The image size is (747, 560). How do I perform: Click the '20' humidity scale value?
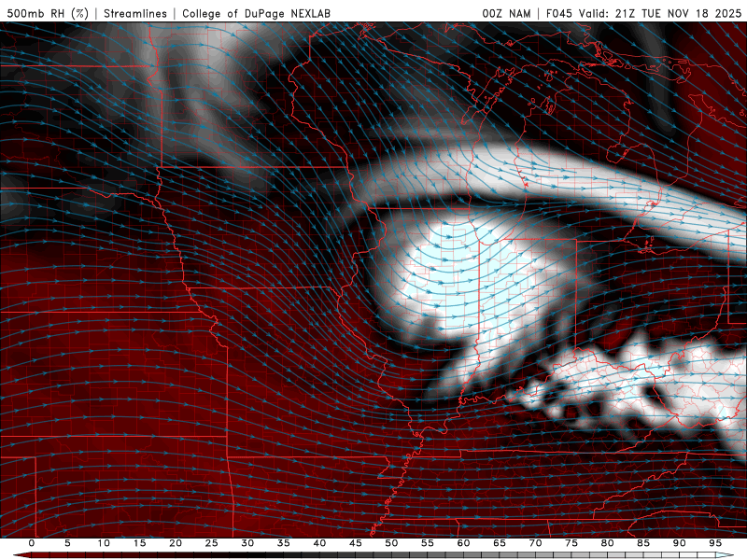176,543
